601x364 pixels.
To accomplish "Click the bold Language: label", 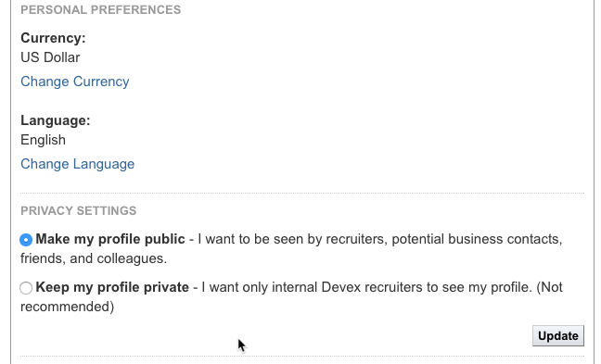I will pos(56,120).
